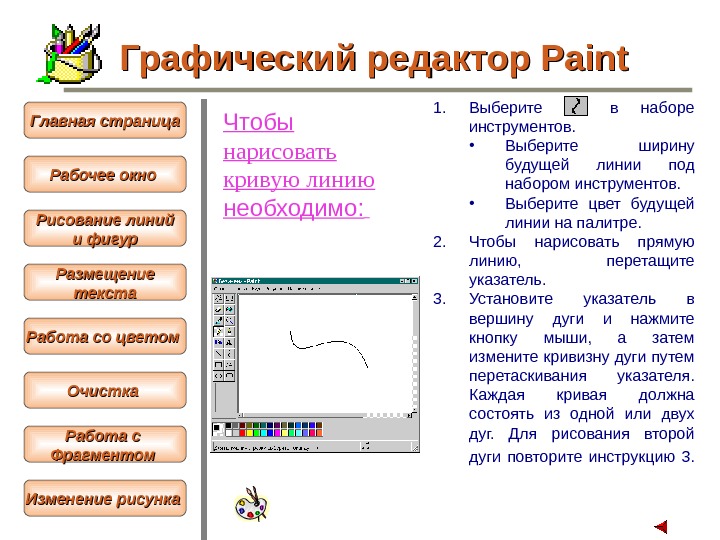720x540 pixels.
Task: Click the red back arrow icon
Action: 660,526
